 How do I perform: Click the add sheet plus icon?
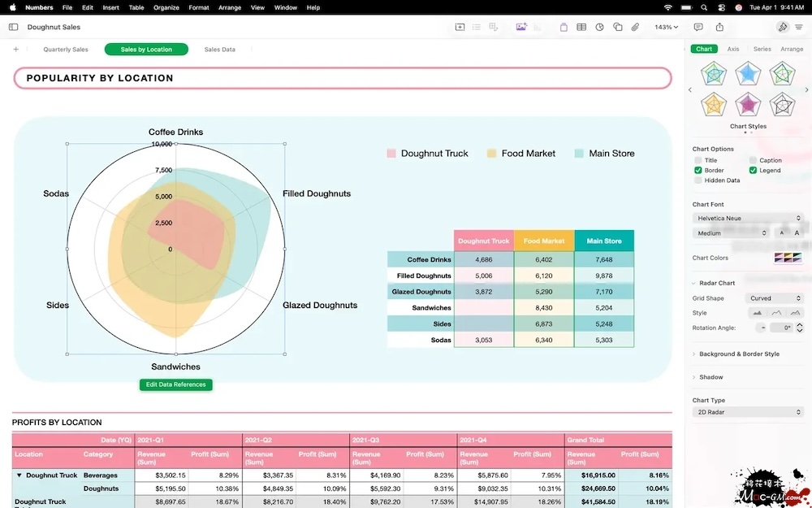tap(15, 50)
